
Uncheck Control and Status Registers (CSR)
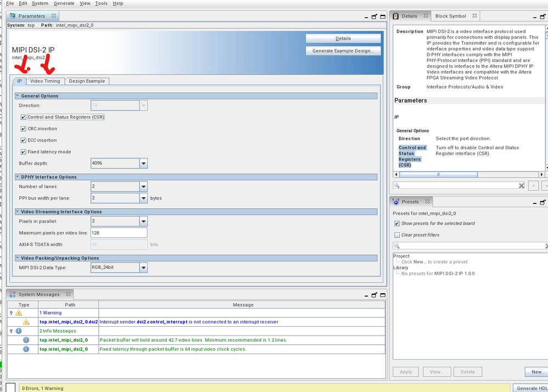point(23,117)
